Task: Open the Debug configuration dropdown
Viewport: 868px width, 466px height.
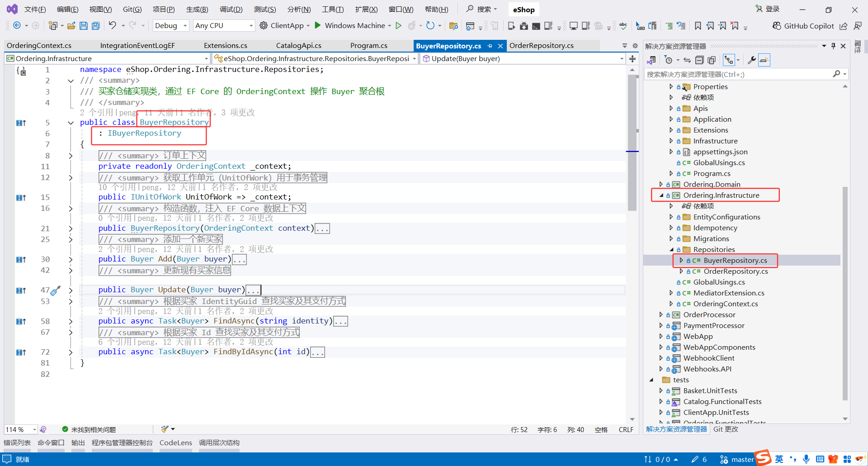Action: 171,26
